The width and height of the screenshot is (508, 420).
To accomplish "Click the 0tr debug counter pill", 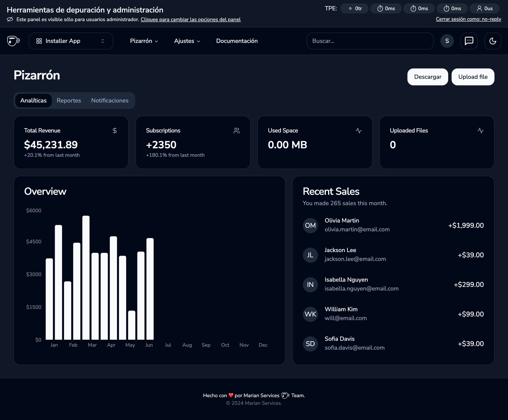I will pyautogui.click(x=354, y=8).
